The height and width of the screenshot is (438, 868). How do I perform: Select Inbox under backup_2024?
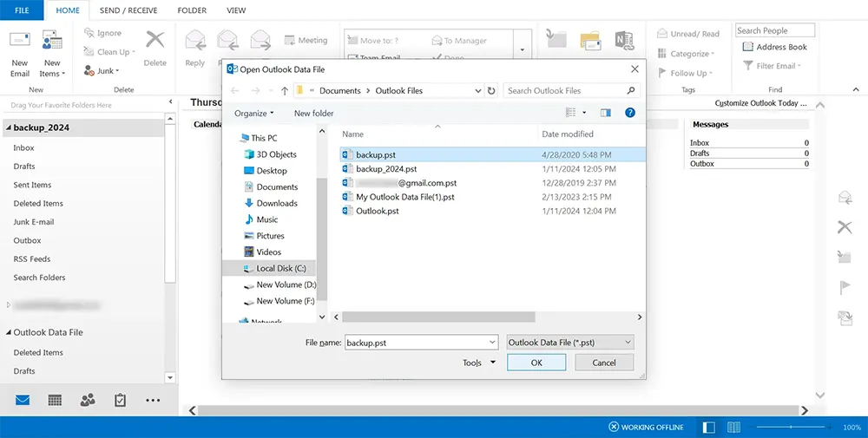tap(23, 147)
